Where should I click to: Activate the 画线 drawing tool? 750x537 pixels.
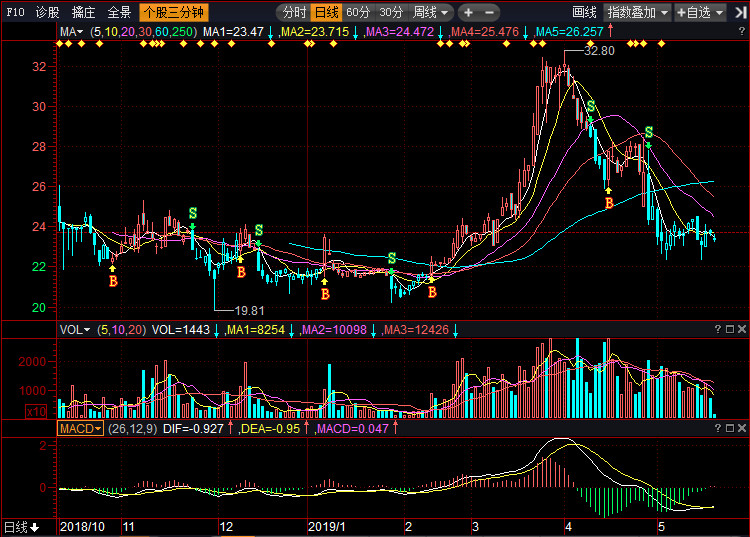point(584,12)
